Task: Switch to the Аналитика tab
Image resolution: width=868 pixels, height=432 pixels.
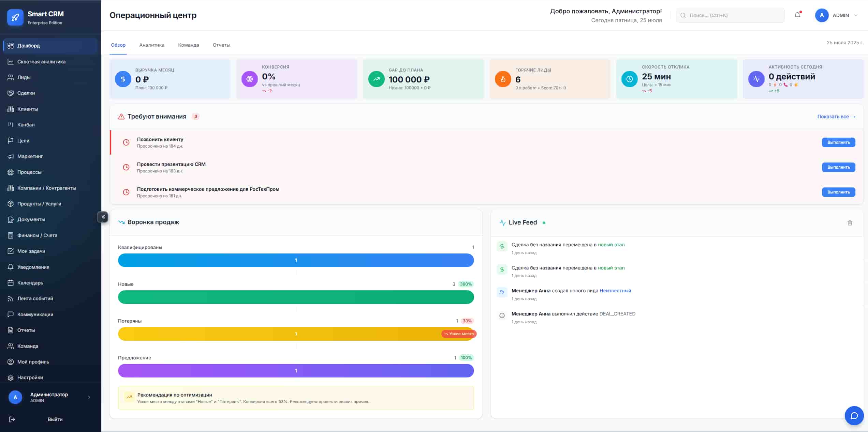Action: click(151, 45)
